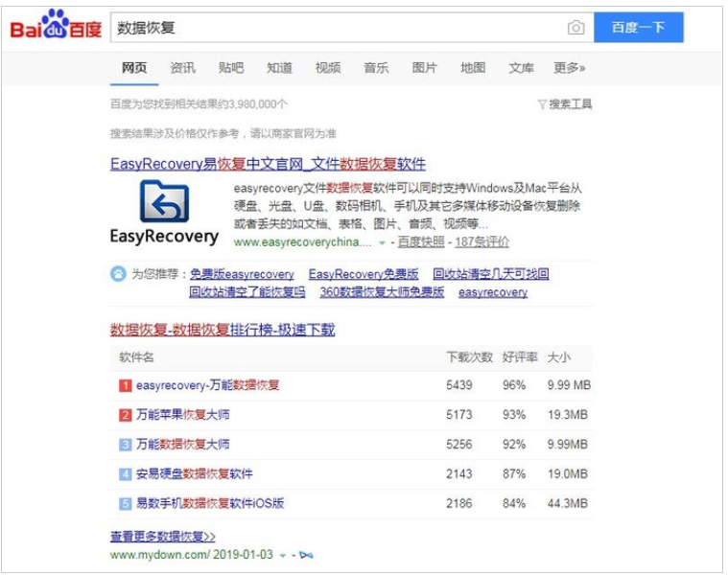
Task: Click the Baidu logo
Action: click(56, 28)
